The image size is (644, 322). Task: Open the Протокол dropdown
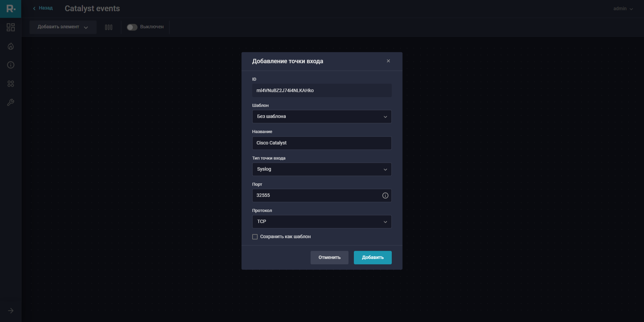click(322, 222)
